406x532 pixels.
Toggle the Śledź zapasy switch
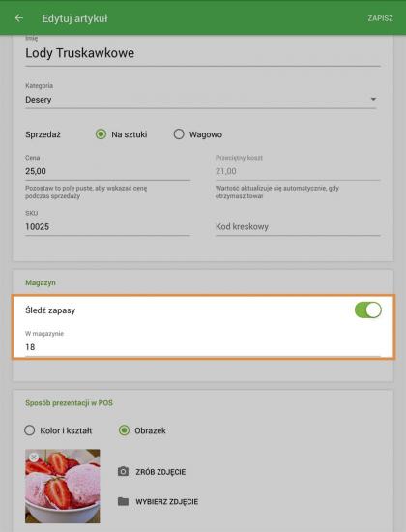[x=368, y=310]
